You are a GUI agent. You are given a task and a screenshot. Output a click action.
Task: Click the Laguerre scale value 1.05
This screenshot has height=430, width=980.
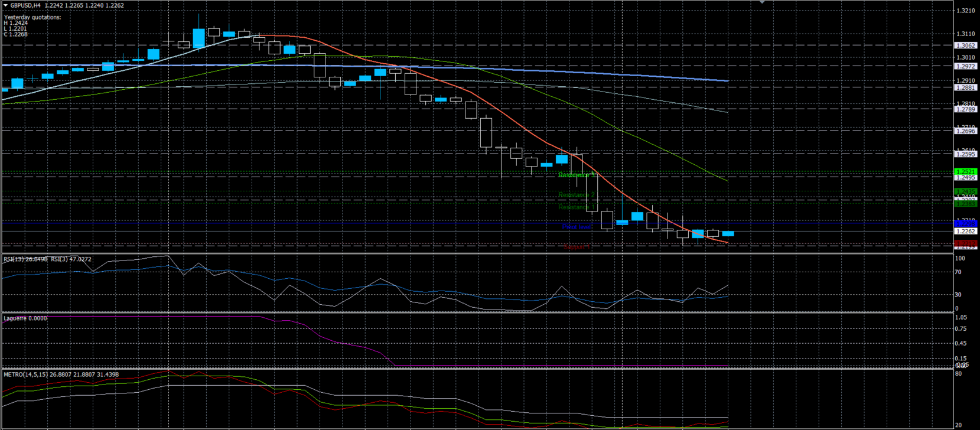(x=961, y=318)
